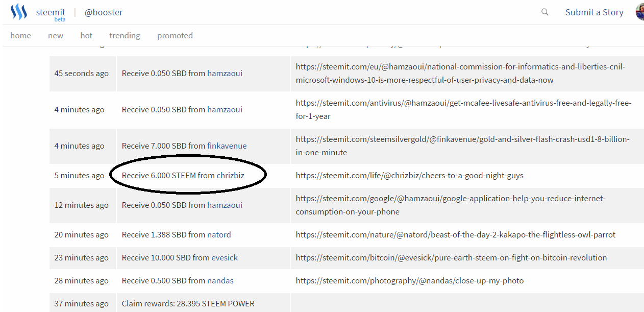This screenshot has height=312, width=644.
Task: Open the @booster profile link in header
Action: click(x=104, y=12)
